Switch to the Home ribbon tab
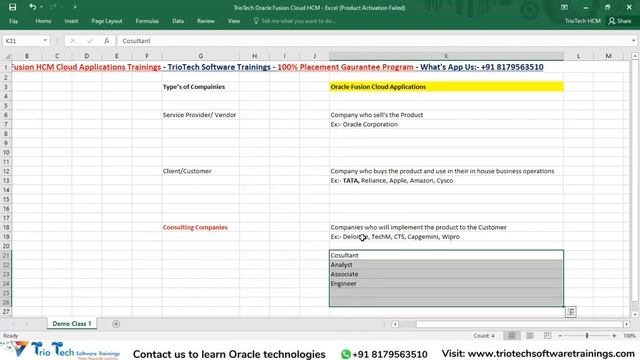 [x=43, y=21]
